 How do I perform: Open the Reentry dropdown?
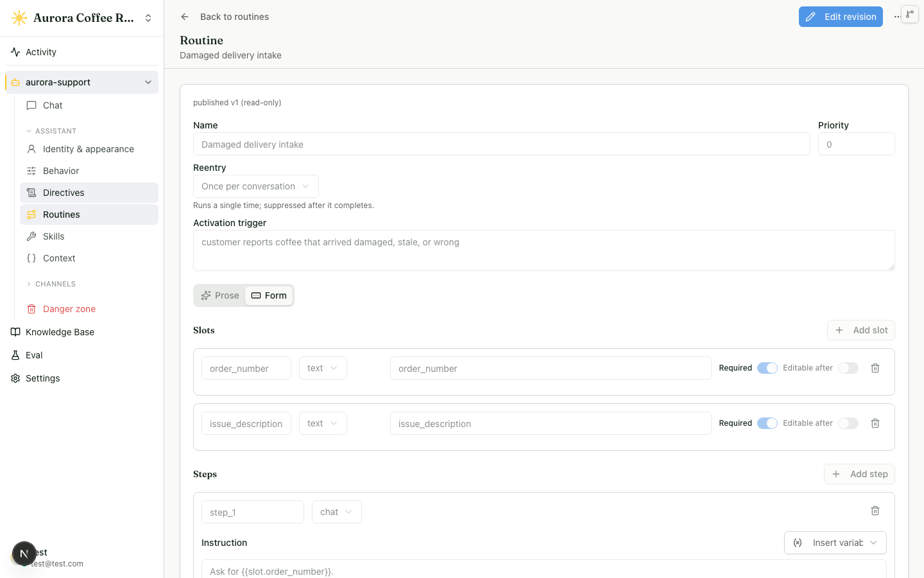pos(255,186)
